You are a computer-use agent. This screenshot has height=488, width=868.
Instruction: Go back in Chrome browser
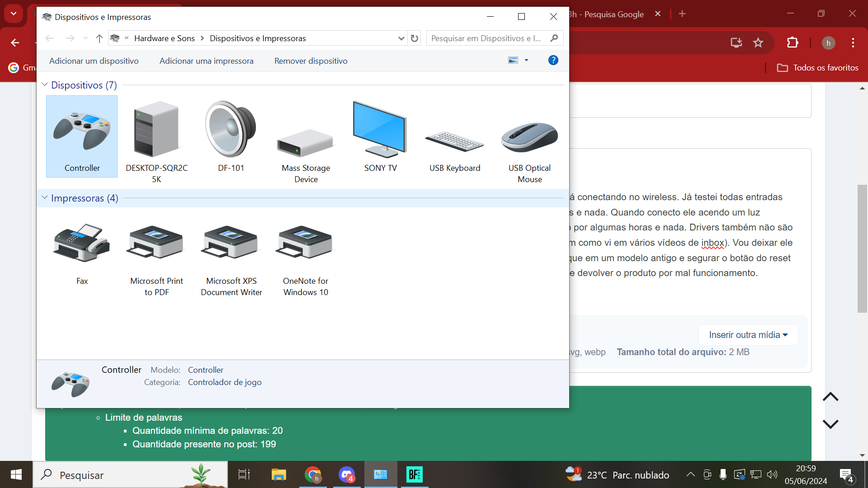pyautogui.click(x=15, y=43)
